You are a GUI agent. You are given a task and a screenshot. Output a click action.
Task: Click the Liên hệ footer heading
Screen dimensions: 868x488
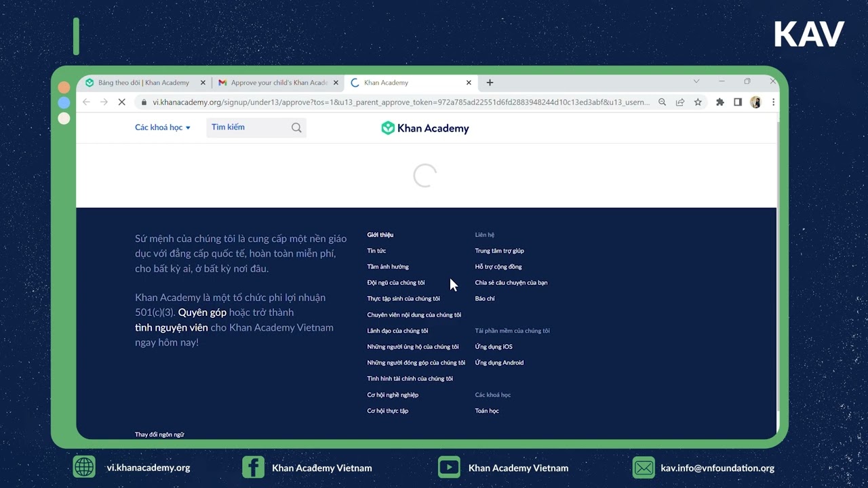pos(485,235)
